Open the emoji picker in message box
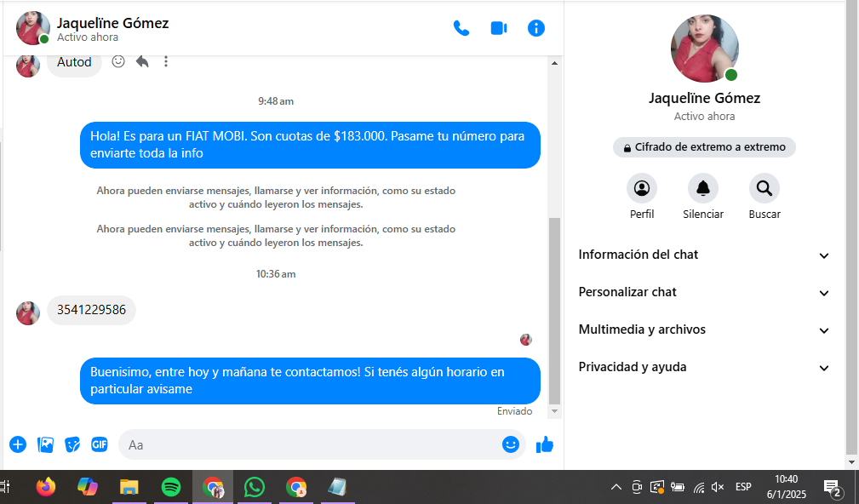The image size is (859, 504). point(511,444)
